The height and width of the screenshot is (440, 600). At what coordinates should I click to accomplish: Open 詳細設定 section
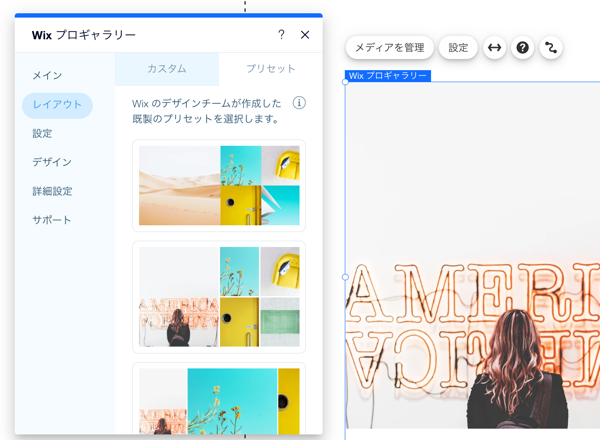click(x=52, y=191)
